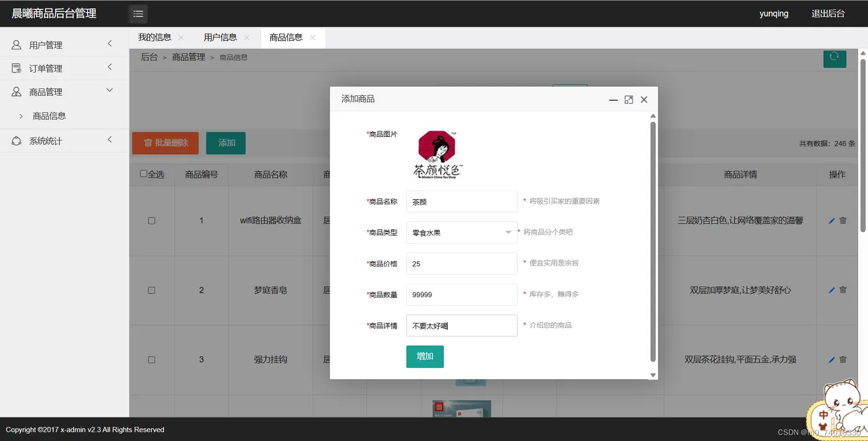This screenshot has width=868, height=441.
Task: Click the 双层加厚梦庭 description cell
Action: (740, 290)
